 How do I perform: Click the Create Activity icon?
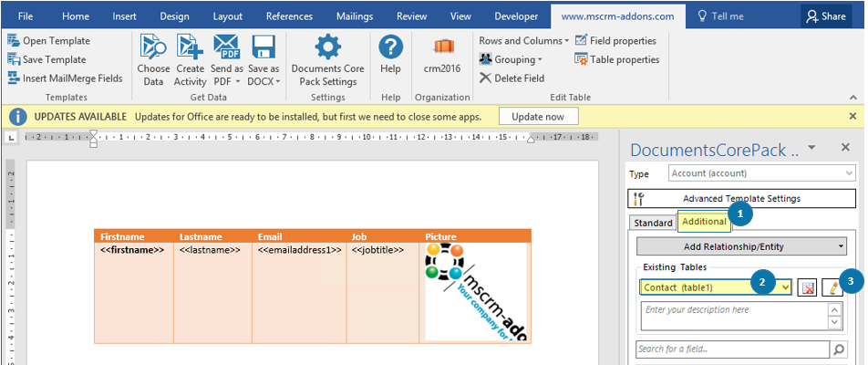190,47
